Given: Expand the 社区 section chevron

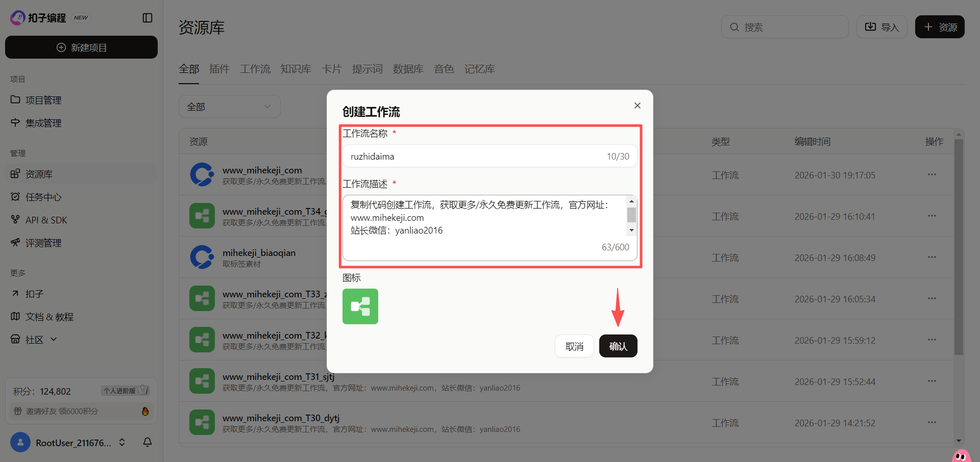Looking at the screenshot, I should coord(53,339).
